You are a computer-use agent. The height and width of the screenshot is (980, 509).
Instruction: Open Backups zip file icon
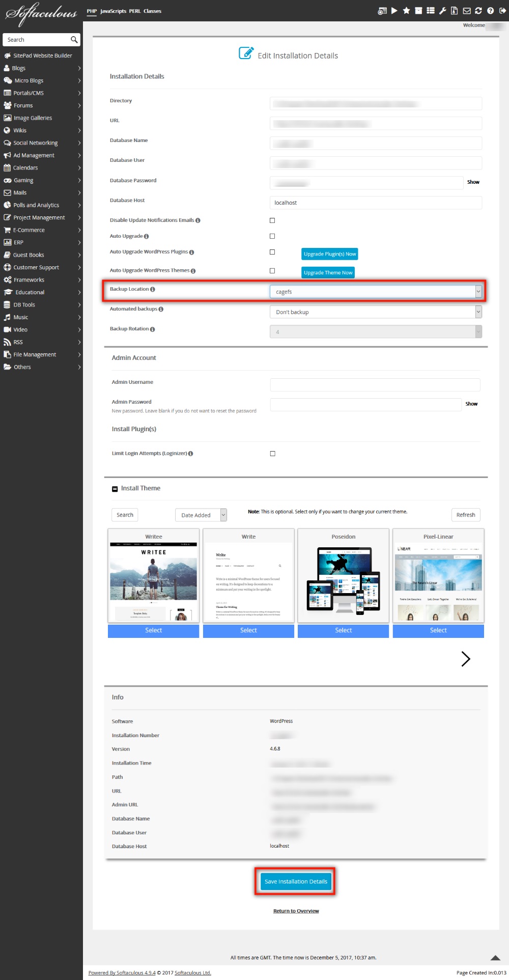[x=455, y=11]
